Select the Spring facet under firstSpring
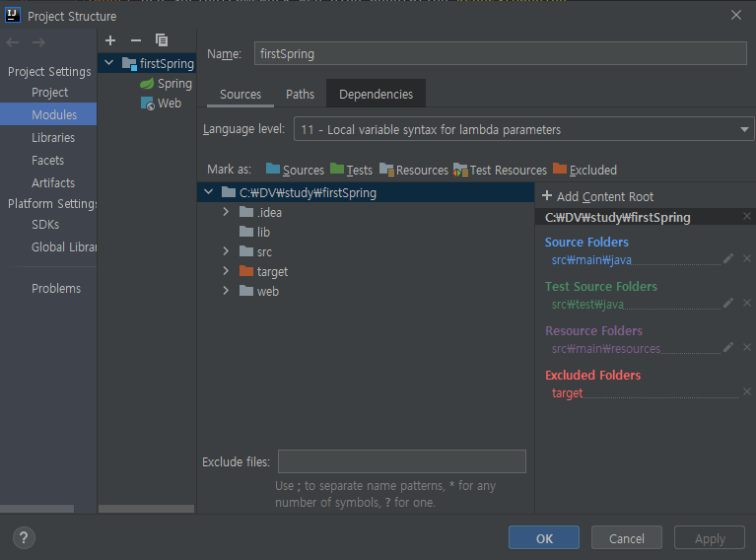This screenshot has height=560, width=756. pos(173,84)
